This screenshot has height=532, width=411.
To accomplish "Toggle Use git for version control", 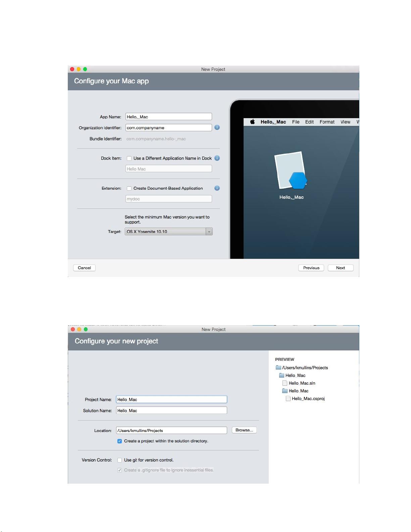I will click(x=120, y=460).
